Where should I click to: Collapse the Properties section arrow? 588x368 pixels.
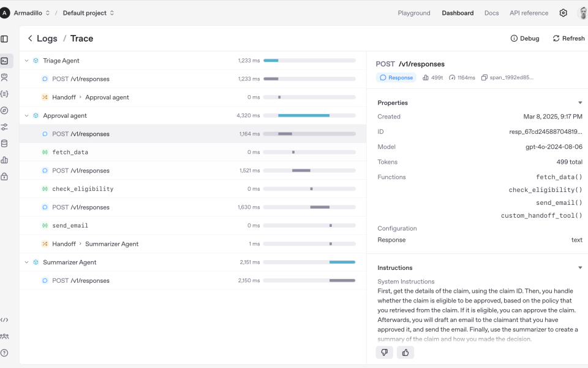(580, 102)
